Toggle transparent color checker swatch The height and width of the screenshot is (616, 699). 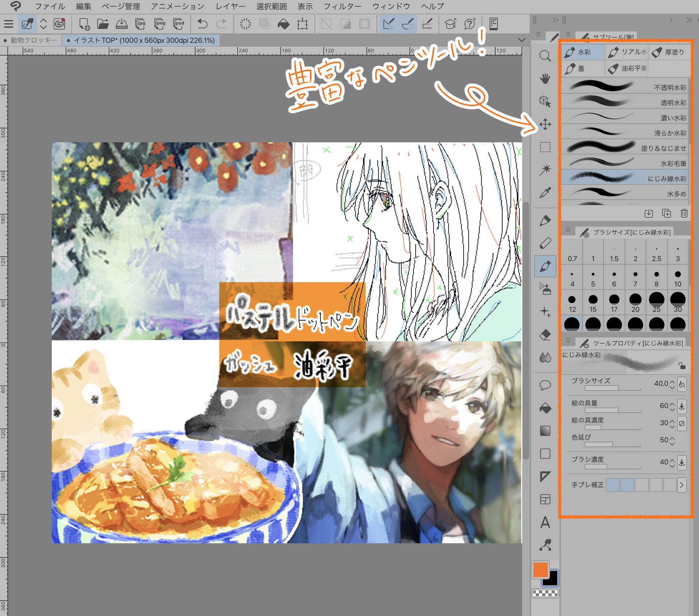(x=545, y=593)
